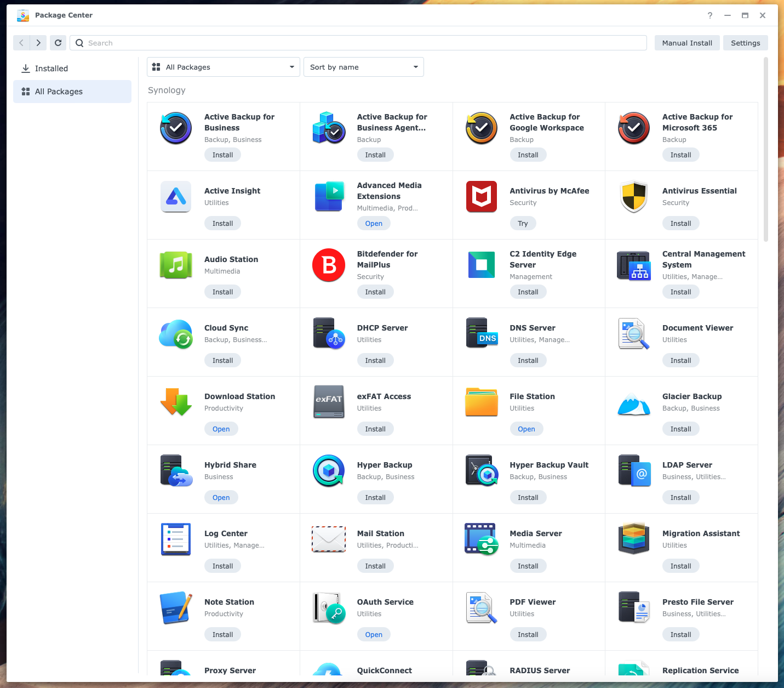Click Try for Antivirus by McAfee

[x=523, y=223]
